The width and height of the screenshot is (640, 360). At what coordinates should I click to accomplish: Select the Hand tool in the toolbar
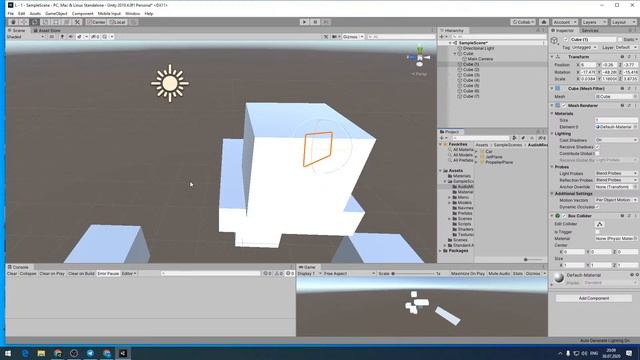click(13, 22)
